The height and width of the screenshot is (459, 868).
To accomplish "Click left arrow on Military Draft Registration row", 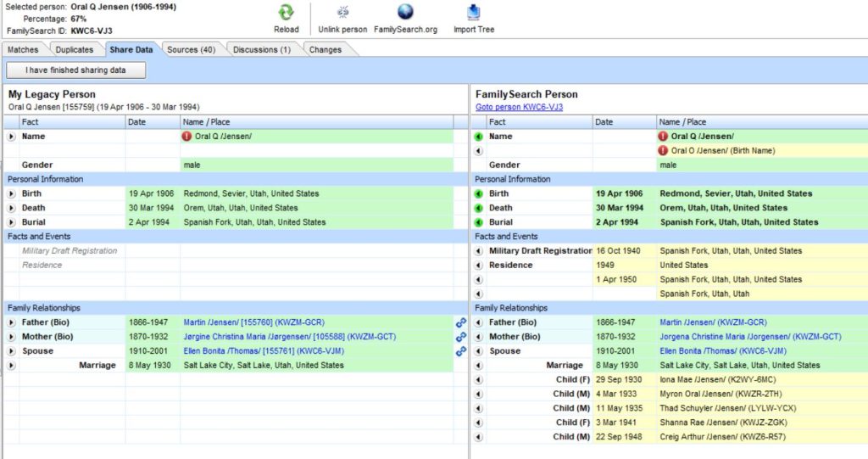I will 479,251.
